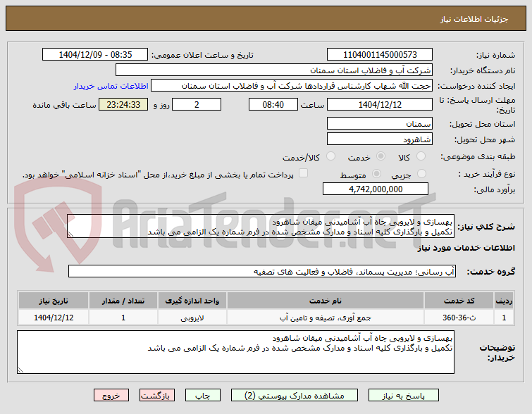Click the row number cell in the service row
Image resolution: width=532 pixels, height=414 pixels.
pos(504,318)
